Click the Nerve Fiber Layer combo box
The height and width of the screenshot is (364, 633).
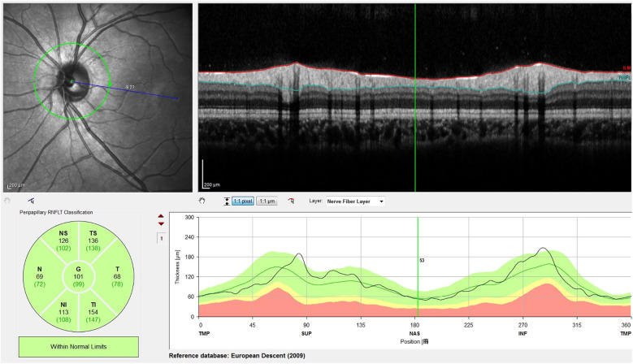click(355, 201)
